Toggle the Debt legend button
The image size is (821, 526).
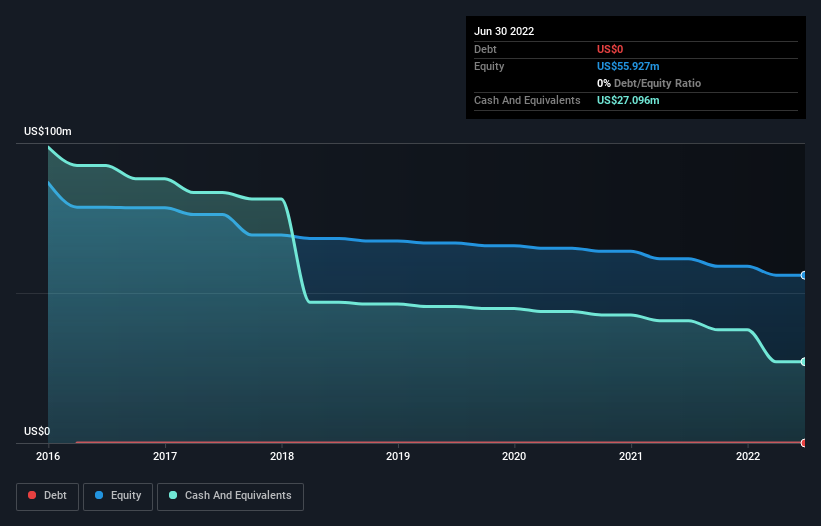(47, 496)
